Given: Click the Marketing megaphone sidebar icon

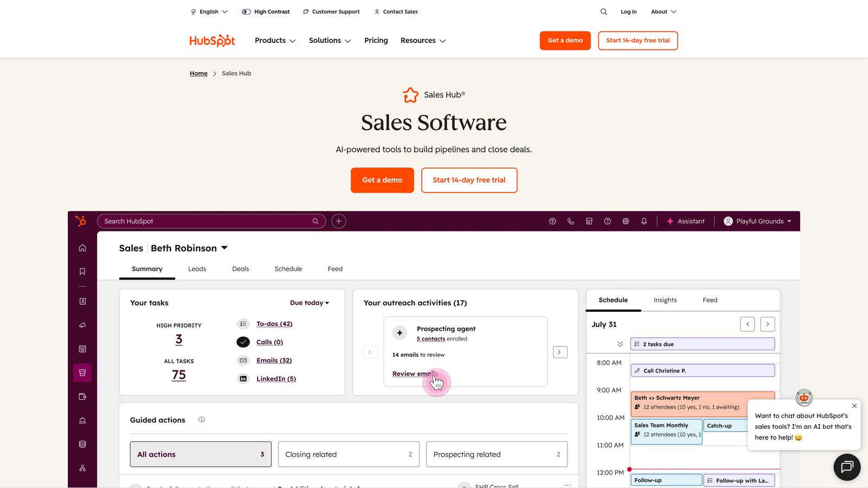Looking at the screenshot, I should 82,325.
